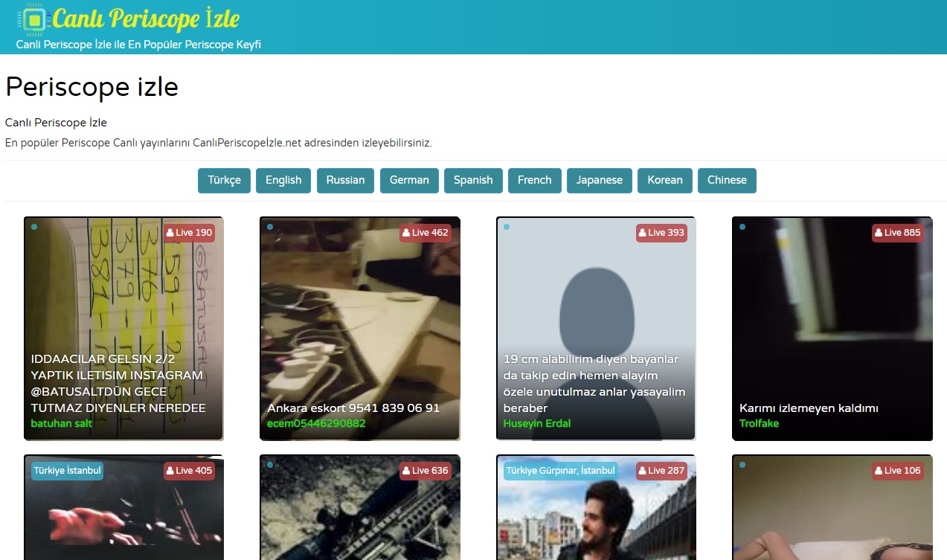The height and width of the screenshot is (560, 947).
Task: Click the Türkiye İstanbul location tag
Action: 67,471
